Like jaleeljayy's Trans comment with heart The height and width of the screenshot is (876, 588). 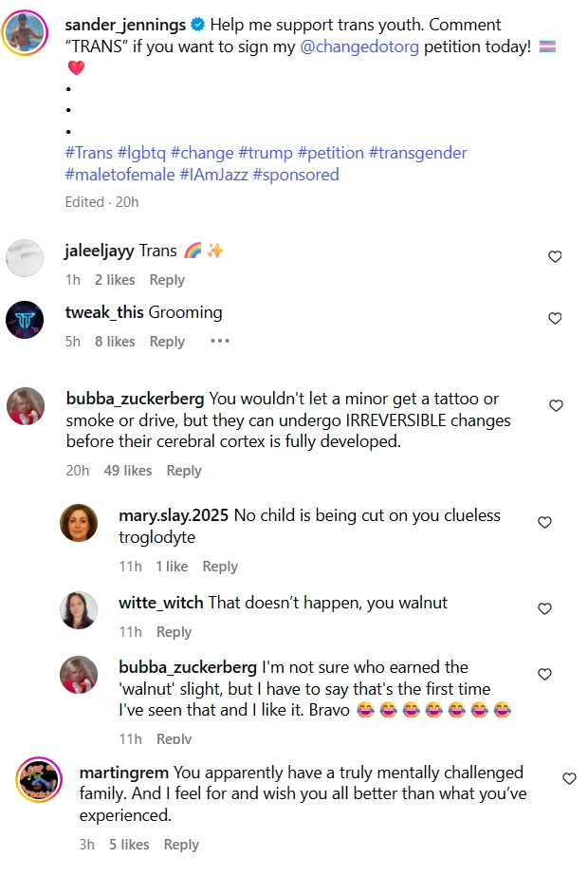[x=555, y=256]
